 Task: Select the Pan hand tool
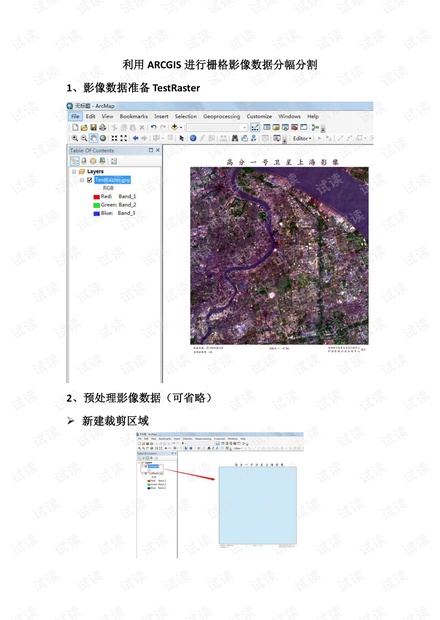[x=93, y=138]
